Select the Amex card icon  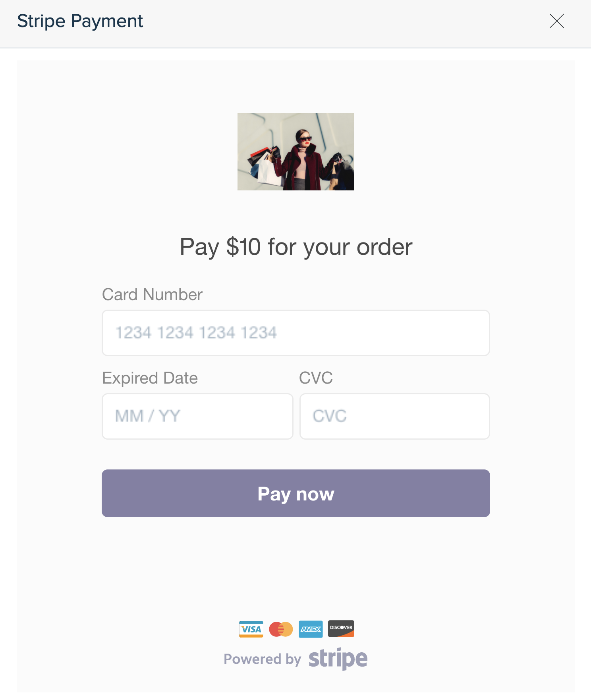pos(311,629)
